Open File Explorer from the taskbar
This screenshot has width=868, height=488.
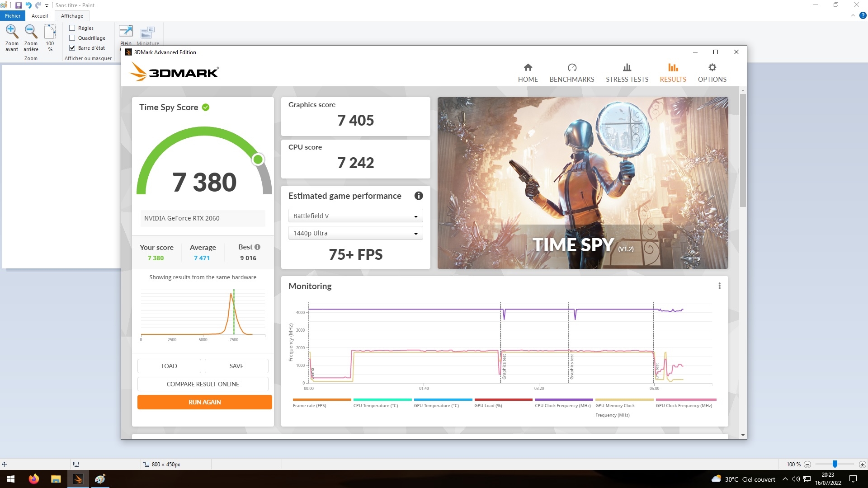tap(56, 479)
